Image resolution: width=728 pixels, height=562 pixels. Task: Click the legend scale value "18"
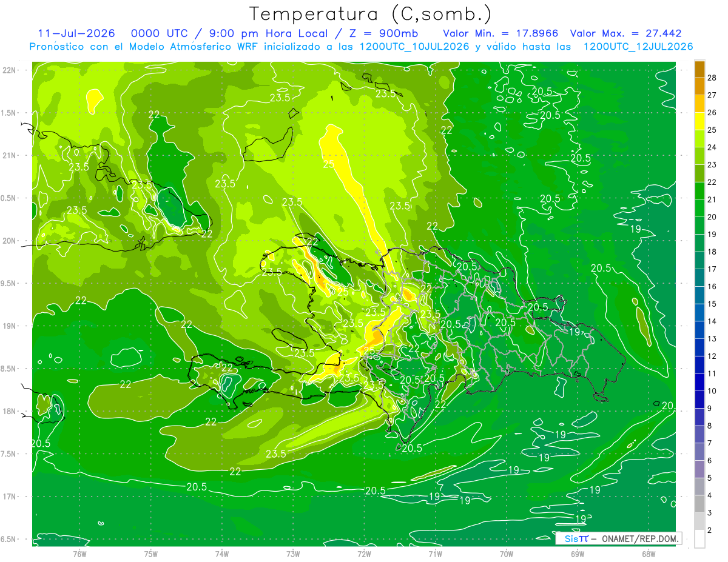[713, 252]
